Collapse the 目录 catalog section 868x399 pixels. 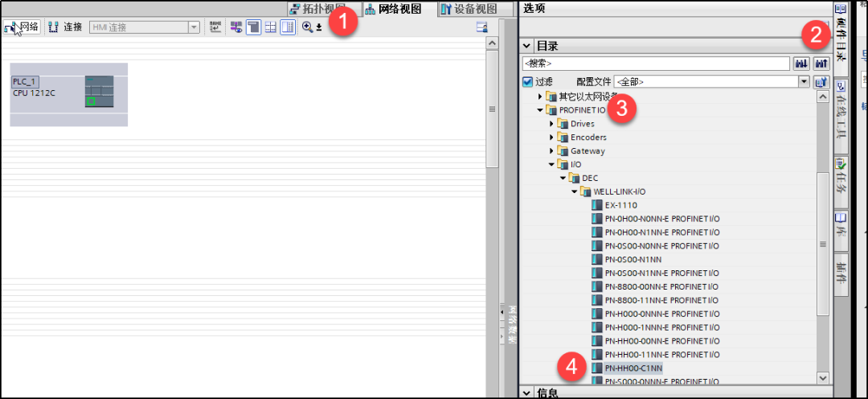527,46
